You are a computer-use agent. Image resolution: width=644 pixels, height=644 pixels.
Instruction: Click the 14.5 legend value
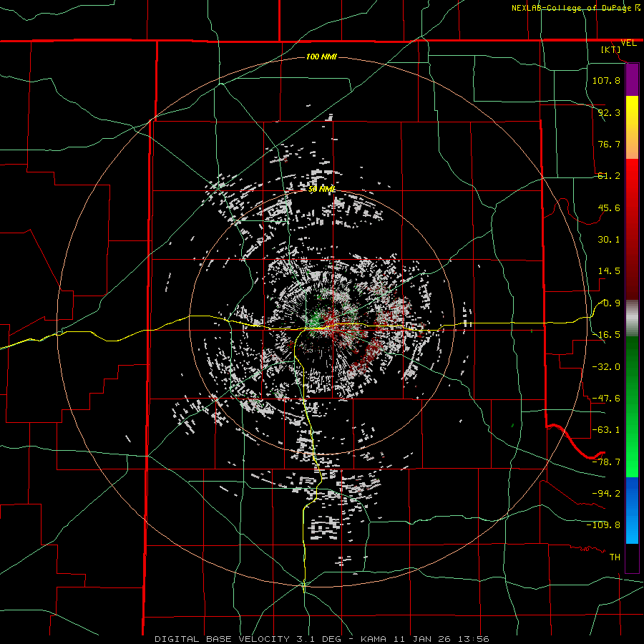coord(609,271)
